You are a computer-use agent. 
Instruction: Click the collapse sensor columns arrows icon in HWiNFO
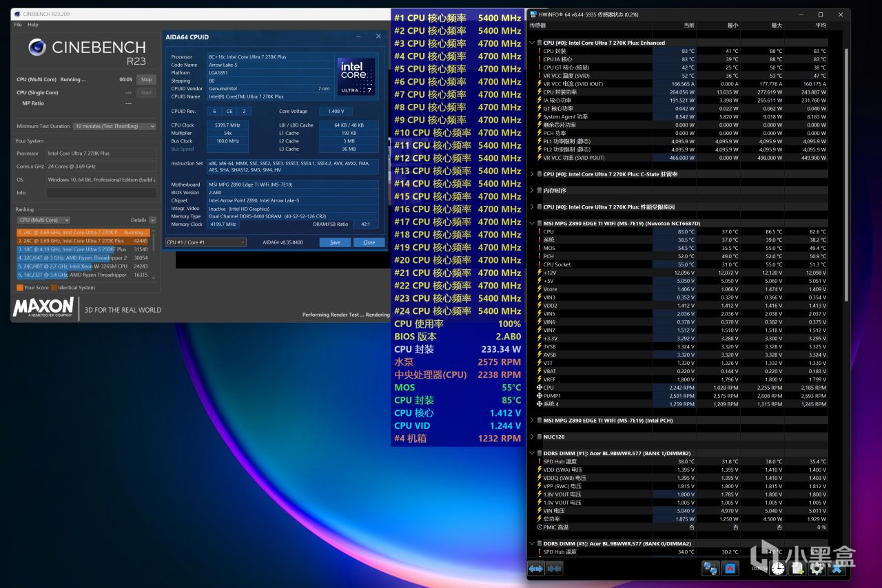click(x=554, y=569)
